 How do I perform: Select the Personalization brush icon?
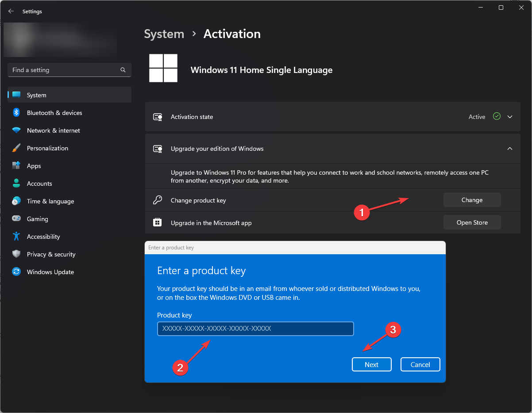coord(16,148)
